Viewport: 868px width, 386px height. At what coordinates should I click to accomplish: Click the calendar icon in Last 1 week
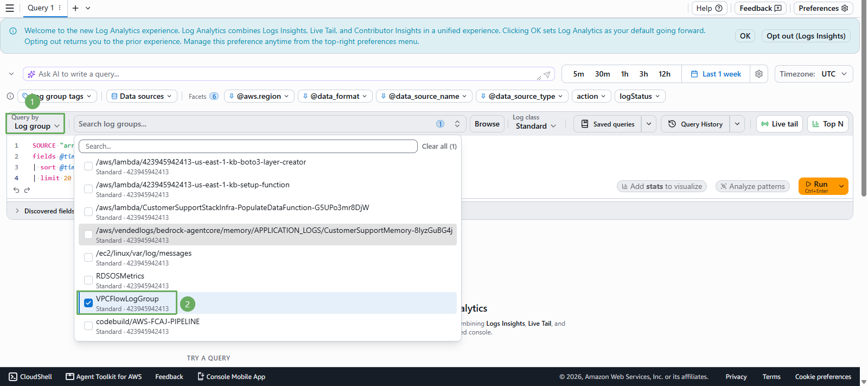tap(694, 74)
